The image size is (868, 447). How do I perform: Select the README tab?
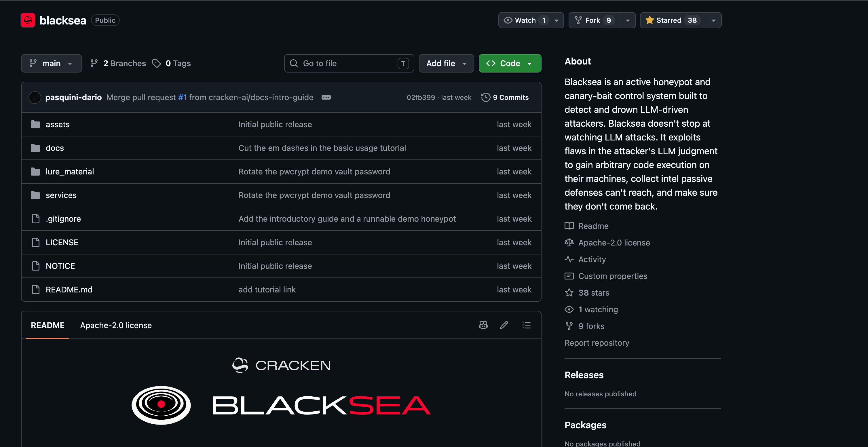point(48,325)
